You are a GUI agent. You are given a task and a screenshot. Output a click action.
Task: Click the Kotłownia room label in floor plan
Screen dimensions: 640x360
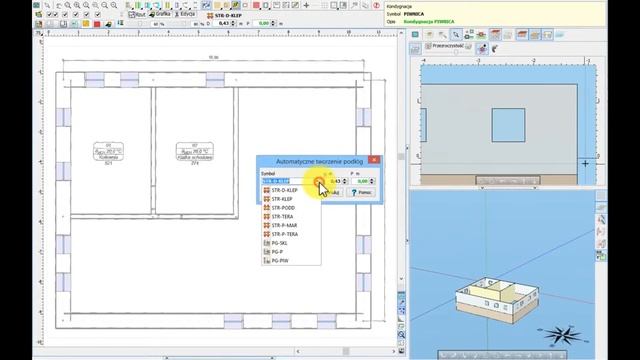click(108, 152)
